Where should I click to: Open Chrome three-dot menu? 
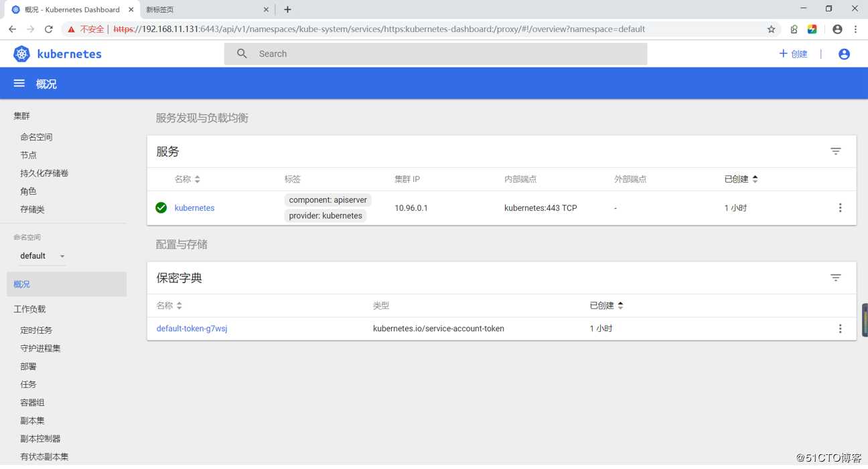[855, 29]
